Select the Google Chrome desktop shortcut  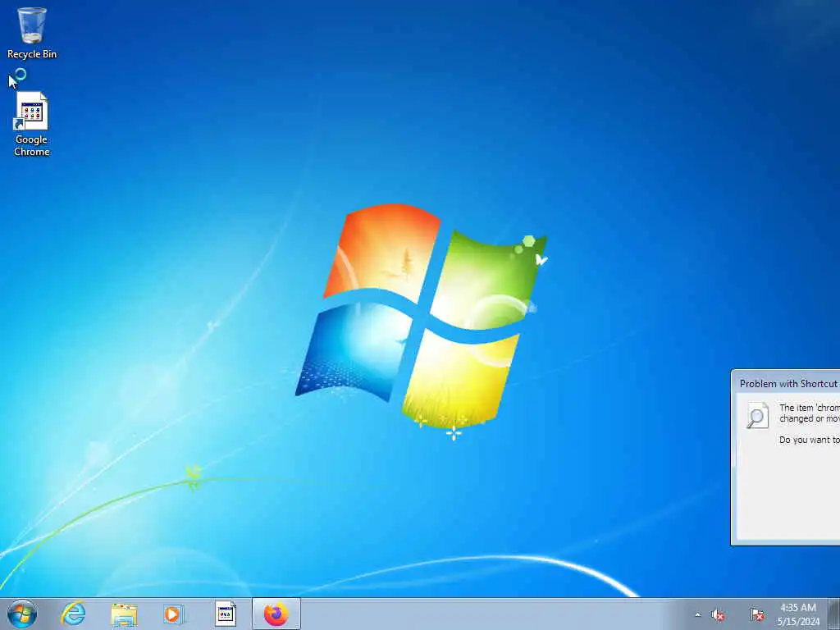[32, 124]
